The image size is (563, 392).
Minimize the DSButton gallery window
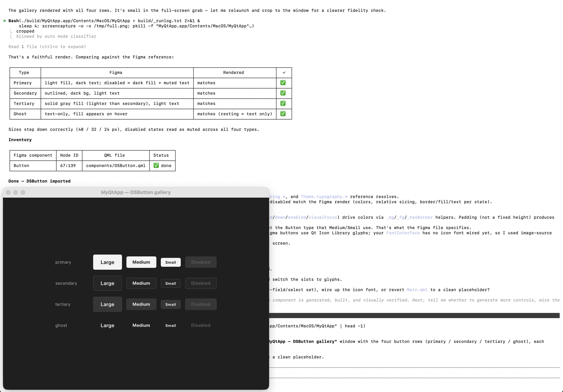click(16, 192)
